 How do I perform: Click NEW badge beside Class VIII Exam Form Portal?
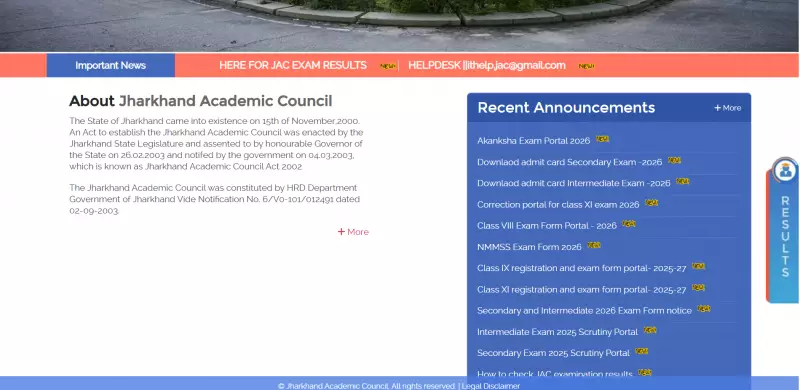pyautogui.click(x=629, y=224)
